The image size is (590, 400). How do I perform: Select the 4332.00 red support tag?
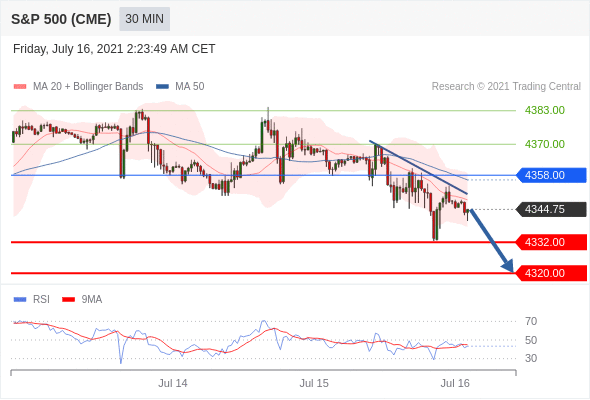[x=551, y=242]
